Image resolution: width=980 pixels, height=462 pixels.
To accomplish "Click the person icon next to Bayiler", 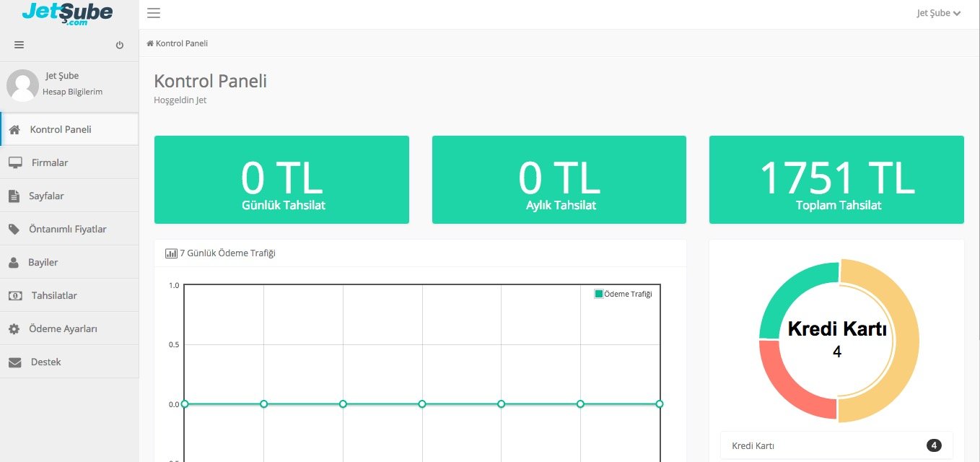I will point(14,263).
